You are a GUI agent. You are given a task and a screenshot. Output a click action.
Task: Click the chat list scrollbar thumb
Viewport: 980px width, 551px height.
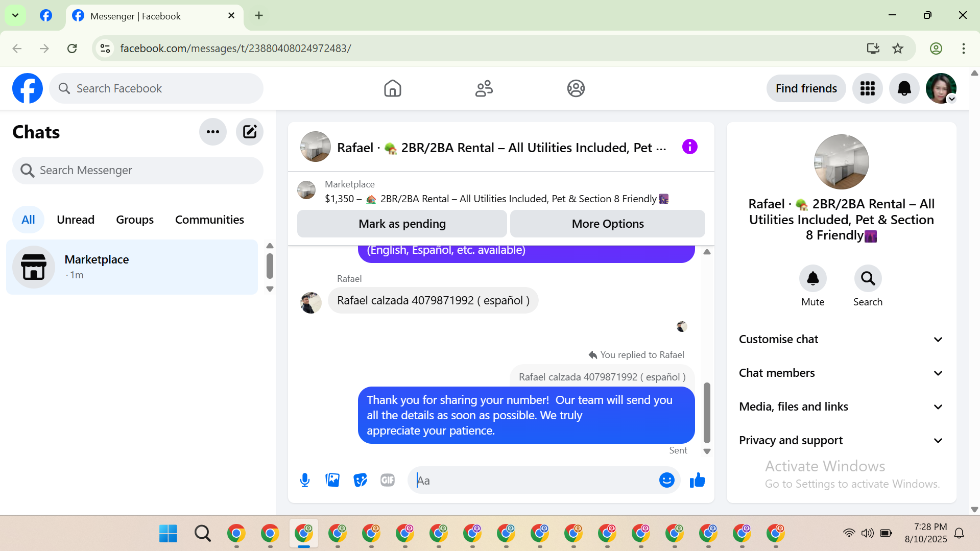pyautogui.click(x=270, y=266)
